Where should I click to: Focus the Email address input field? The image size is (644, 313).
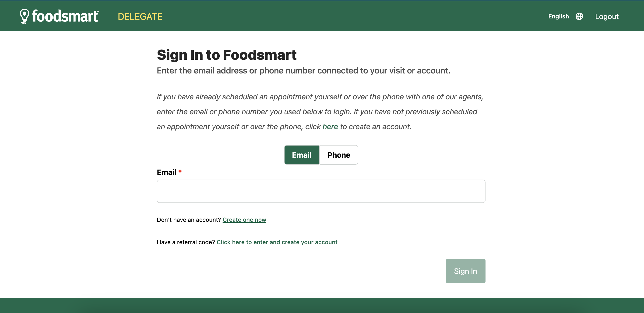321,191
